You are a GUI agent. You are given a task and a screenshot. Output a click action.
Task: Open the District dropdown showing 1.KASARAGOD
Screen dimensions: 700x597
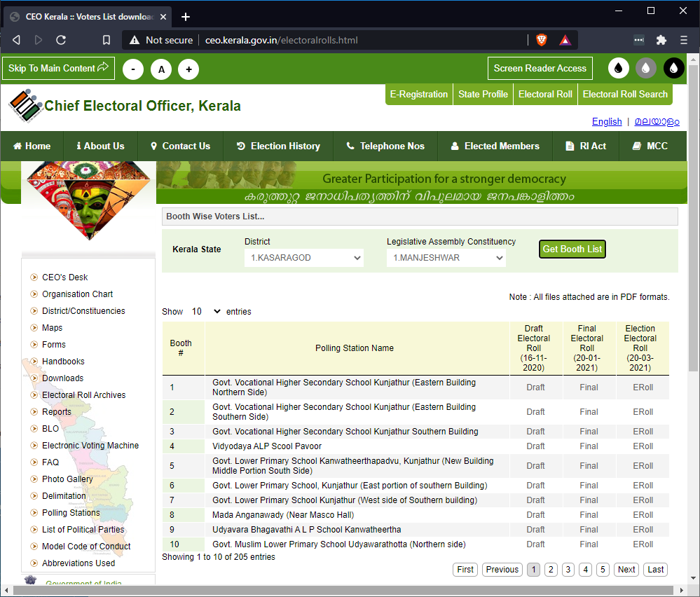[x=303, y=258]
